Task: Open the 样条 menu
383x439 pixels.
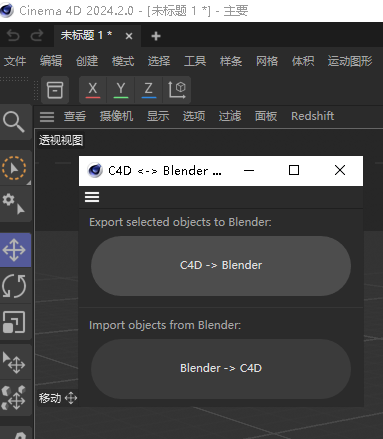Action: coord(231,61)
